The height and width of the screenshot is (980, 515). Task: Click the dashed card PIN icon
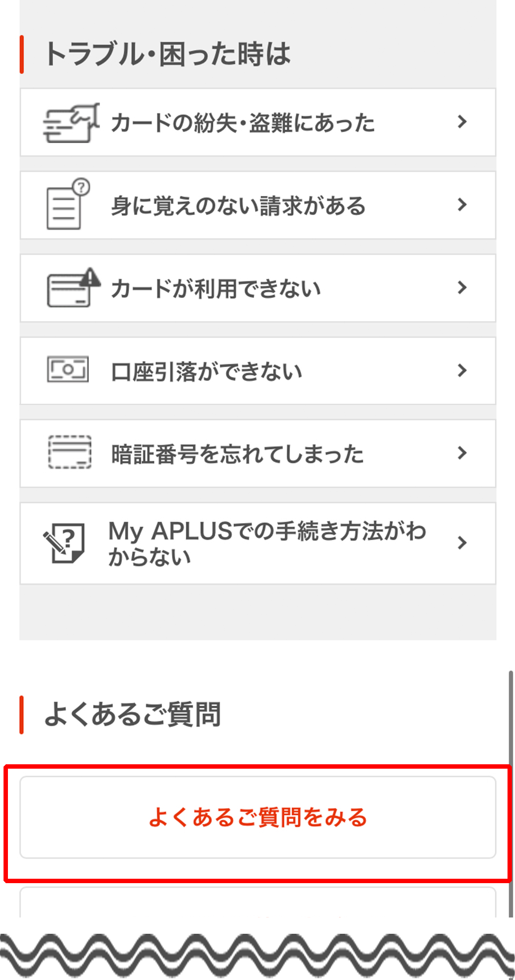(70, 453)
